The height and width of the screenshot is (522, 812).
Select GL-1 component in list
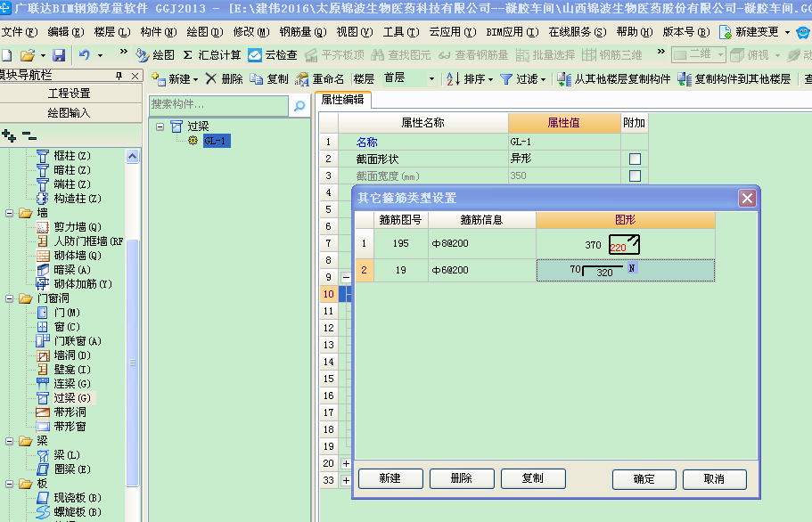pyautogui.click(x=217, y=141)
